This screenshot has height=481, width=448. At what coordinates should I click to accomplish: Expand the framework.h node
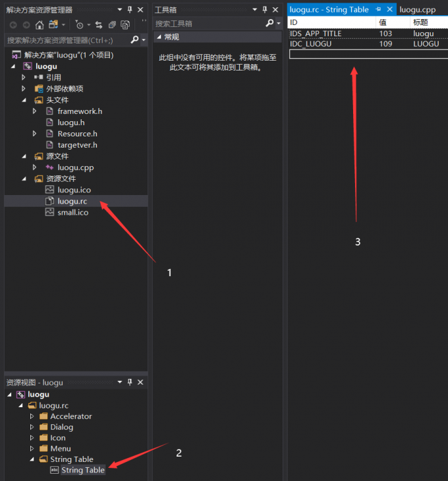[34, 111]
